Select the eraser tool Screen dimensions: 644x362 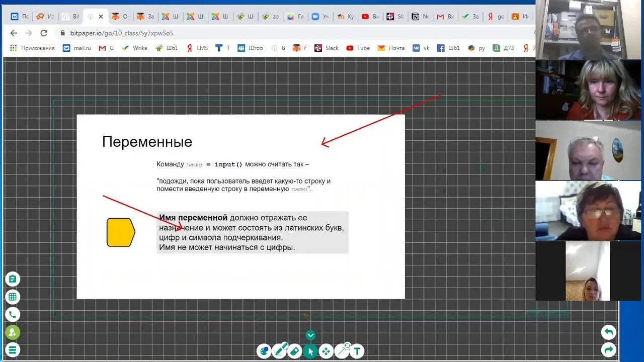pos(295,351)
